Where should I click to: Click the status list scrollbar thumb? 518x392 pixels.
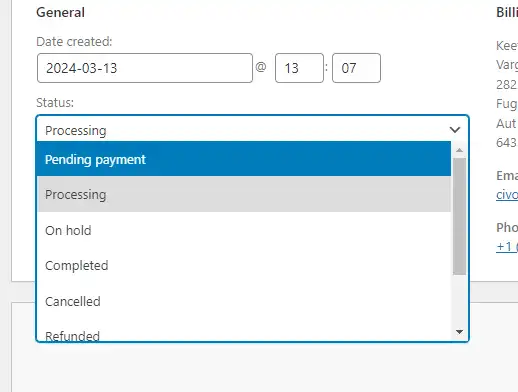click(x=459, y=216)
